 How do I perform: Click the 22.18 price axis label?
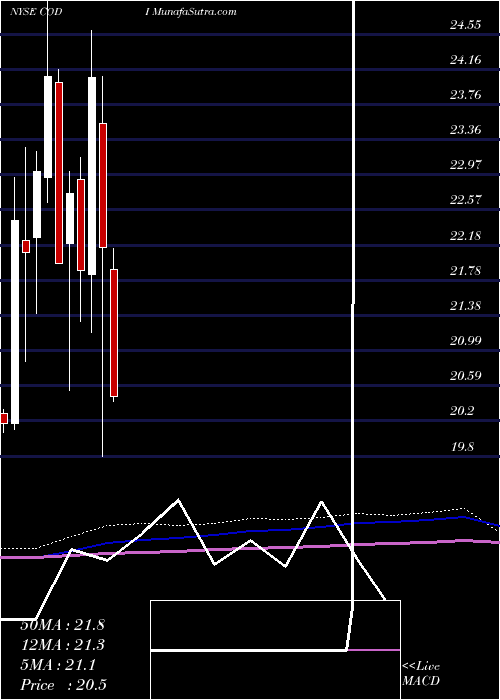[465, 236]
